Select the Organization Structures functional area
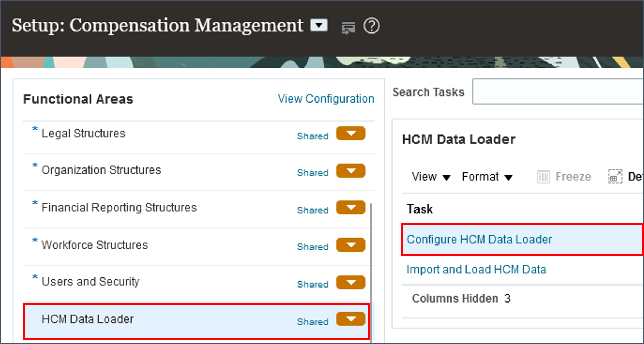 [101, 170]
